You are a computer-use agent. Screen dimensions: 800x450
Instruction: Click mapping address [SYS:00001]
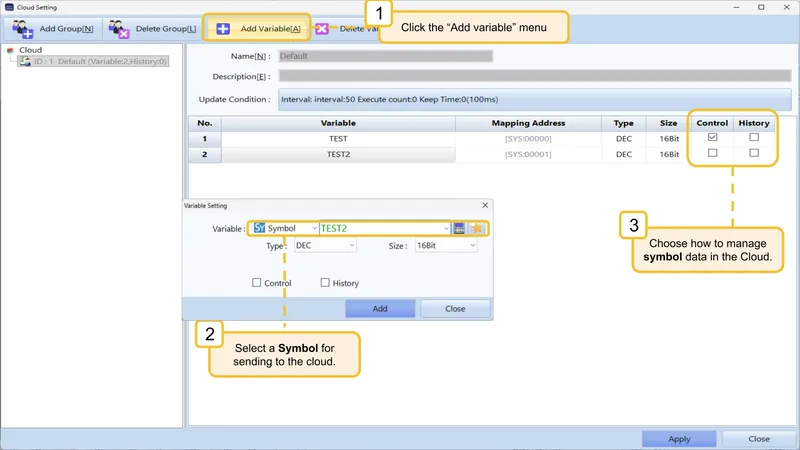pyautogui.click(x=528, y=155)
